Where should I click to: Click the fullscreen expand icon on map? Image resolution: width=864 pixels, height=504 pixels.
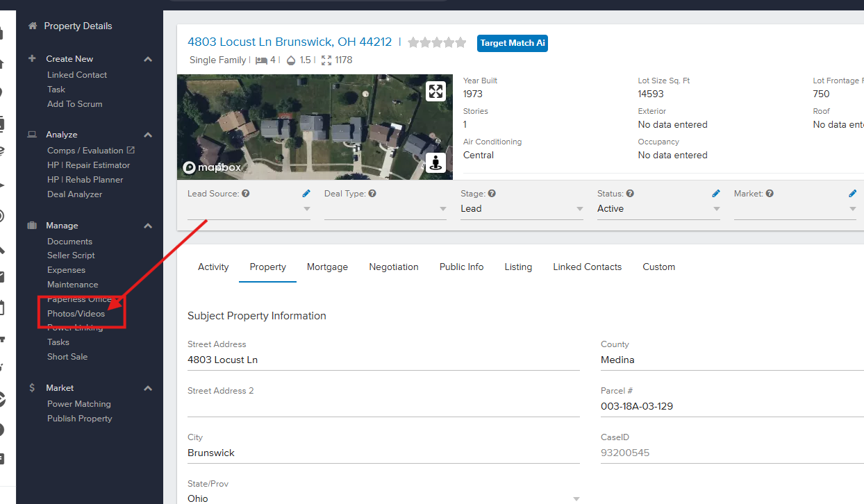[435, 91]
